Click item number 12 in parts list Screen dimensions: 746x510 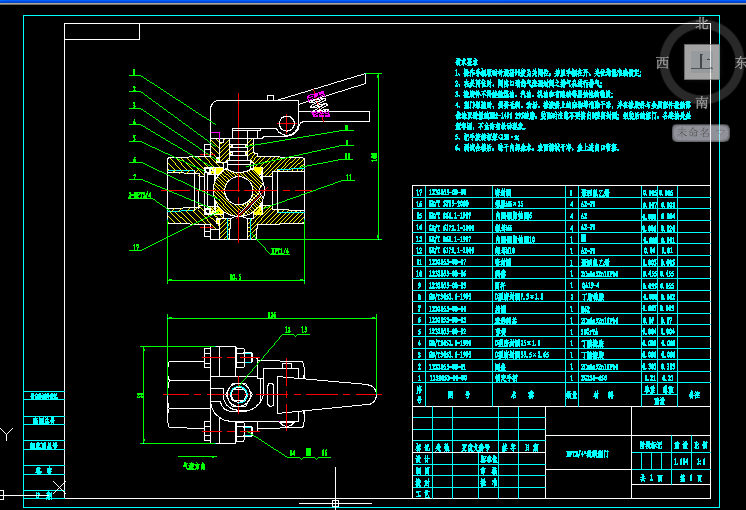pos(419,250)
